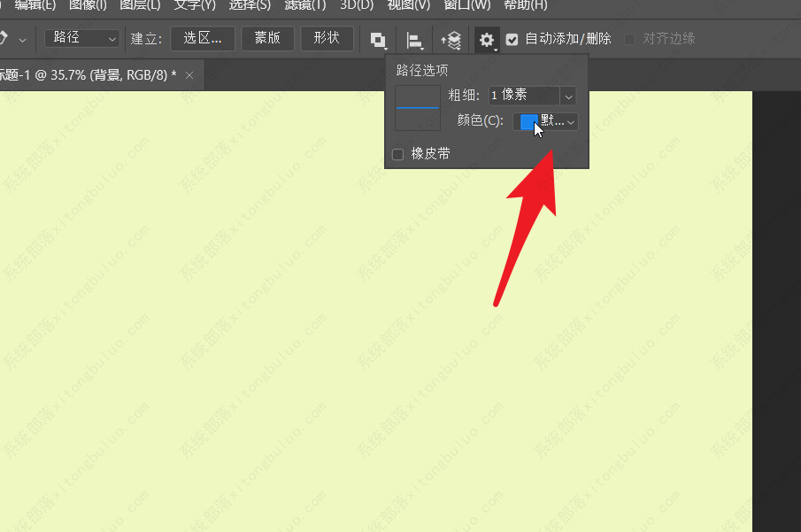Toggle the 对齐边缘 checkbox
This screenshot has height=532, width=801.
630,39
